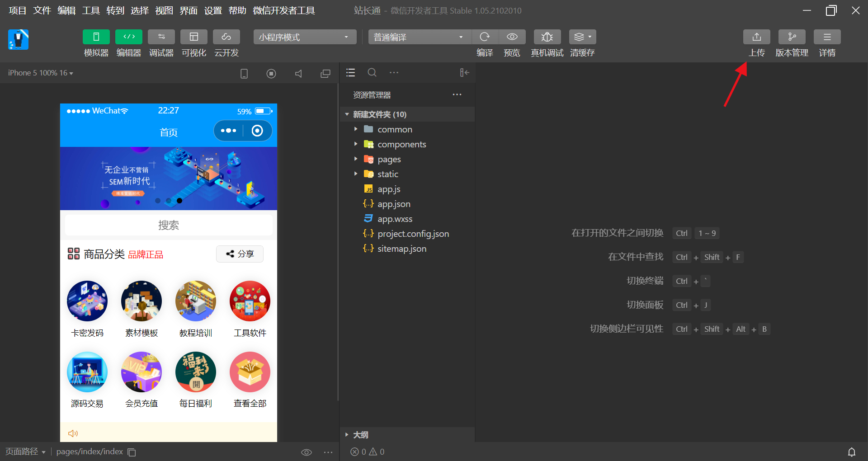Open the clear cache dropdown (清缓存)
Image resolution: width=868 pixels, height=461 pixels.
point(583,37)
